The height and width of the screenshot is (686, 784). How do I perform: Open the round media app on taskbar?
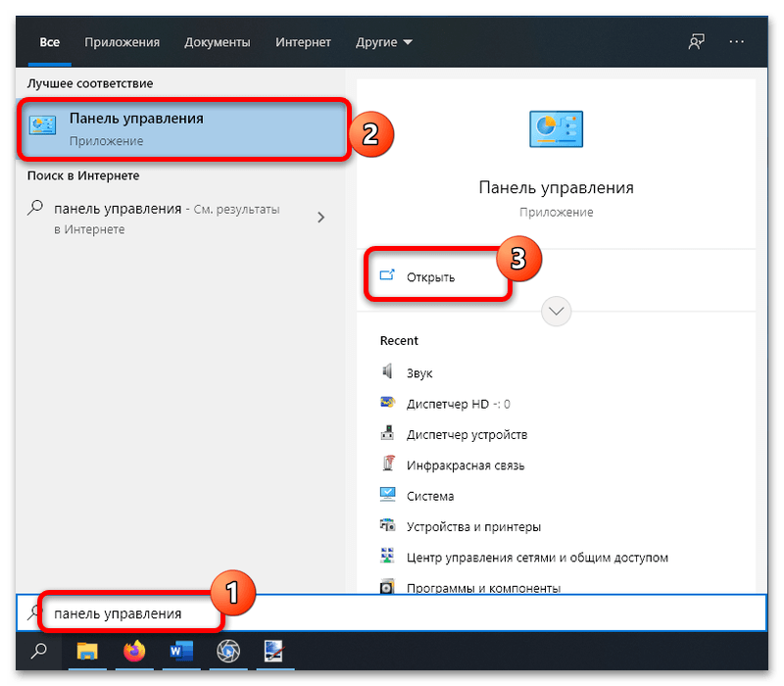[x=228, y=652]
